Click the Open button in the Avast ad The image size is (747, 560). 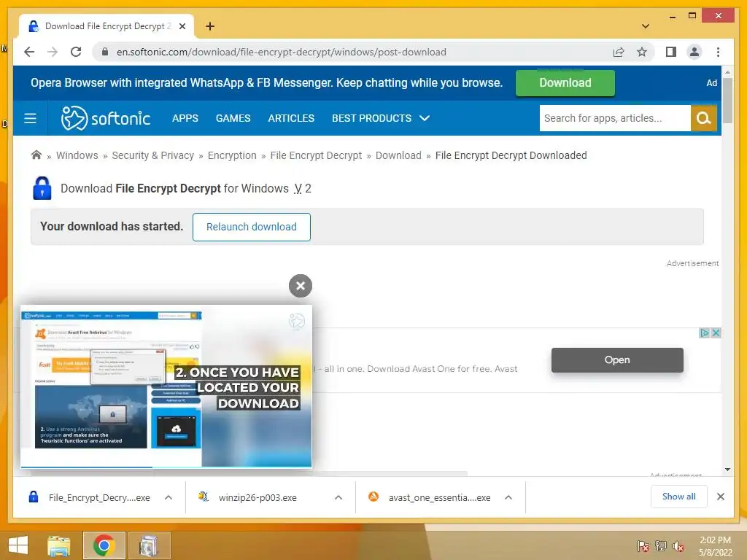[x=617, y=360]
